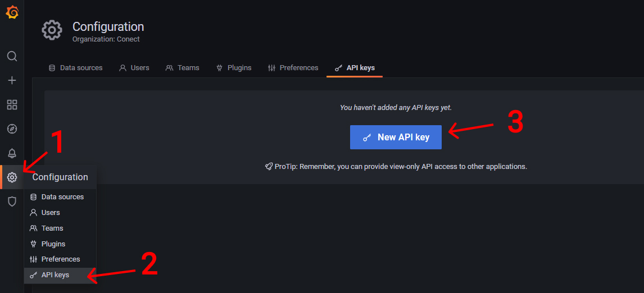This screenshot has height=293, width=644.
Task: Switch to the Teams tab
Action: (x=183, y=68)
